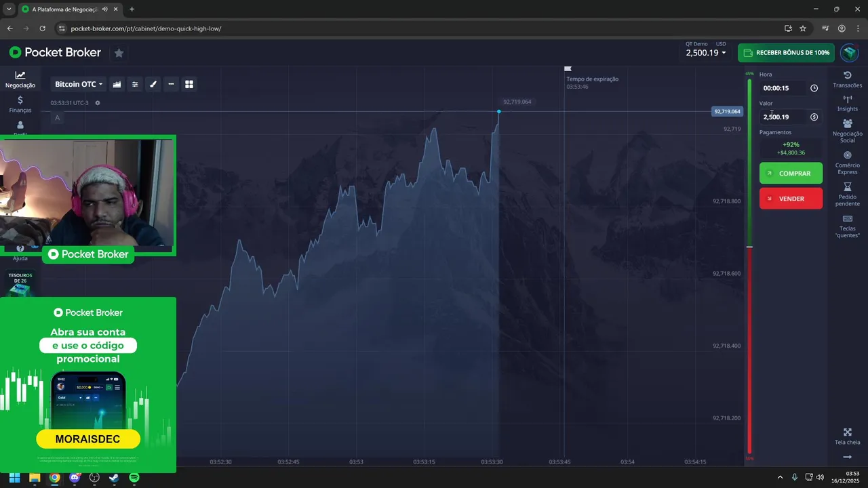Add Bitcoin OTC to favorites star
The height and width of the screenshot is (488, 868).
pos(119,53)
